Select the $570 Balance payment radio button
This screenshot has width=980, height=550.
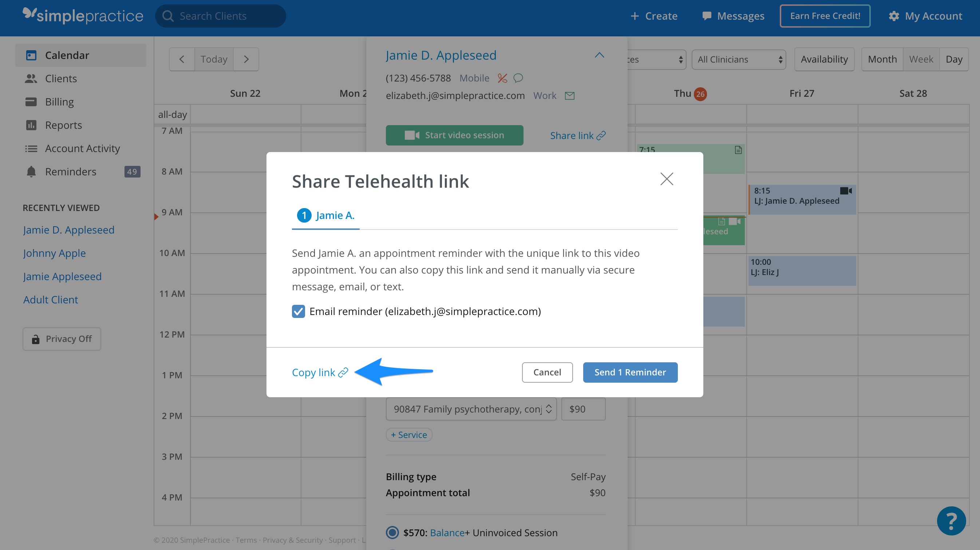click(x=392, y=533)
